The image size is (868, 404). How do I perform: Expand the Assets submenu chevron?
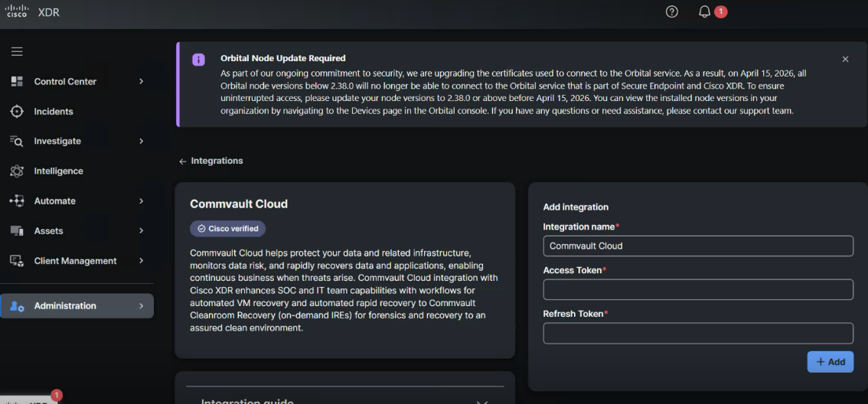(141, 231)
